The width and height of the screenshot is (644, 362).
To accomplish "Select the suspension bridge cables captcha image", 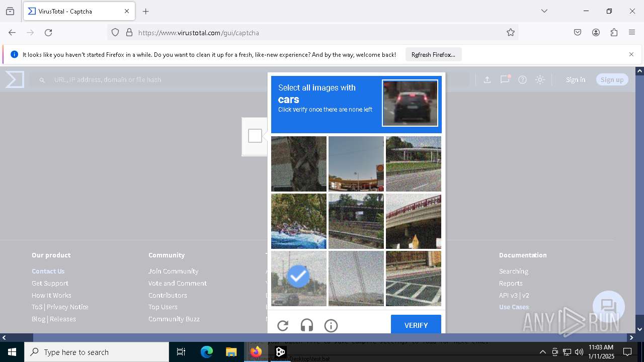I will pyautogui.click(x=356, y=279).
